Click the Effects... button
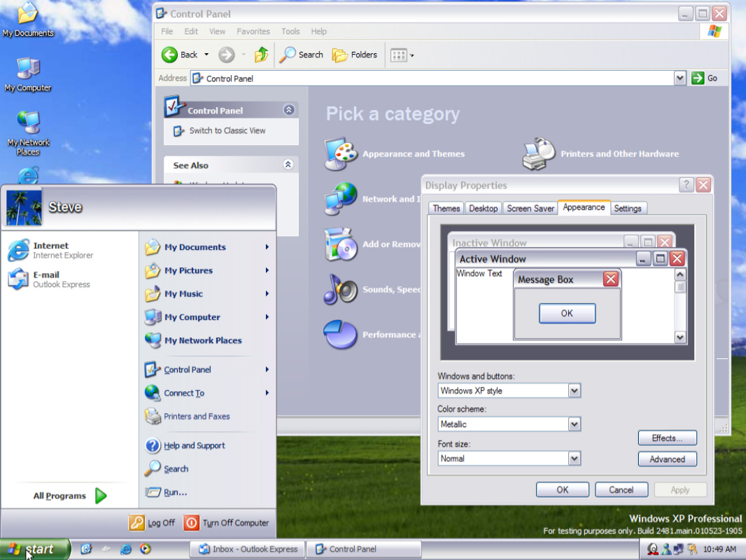The image size is (746, 560). tap(667, 438)
